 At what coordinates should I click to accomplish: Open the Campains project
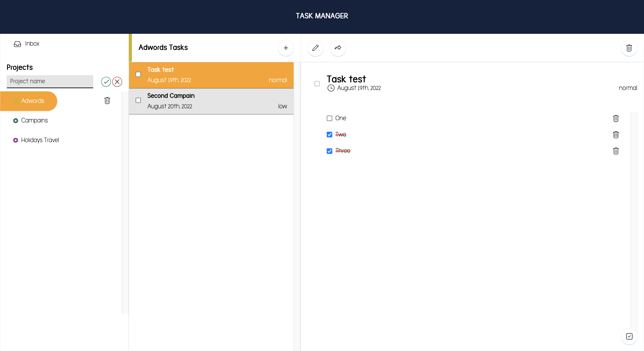click(x=34, y=120)
